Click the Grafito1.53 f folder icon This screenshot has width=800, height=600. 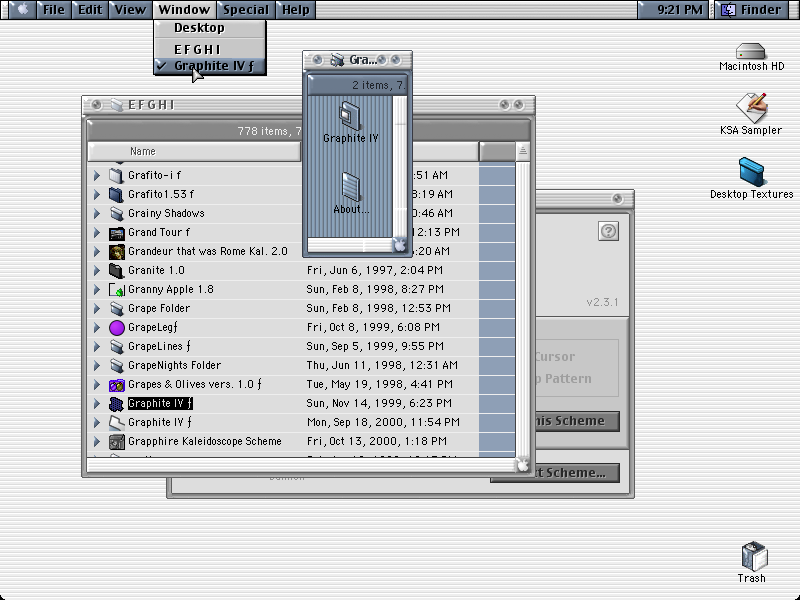tap(116, 194)
